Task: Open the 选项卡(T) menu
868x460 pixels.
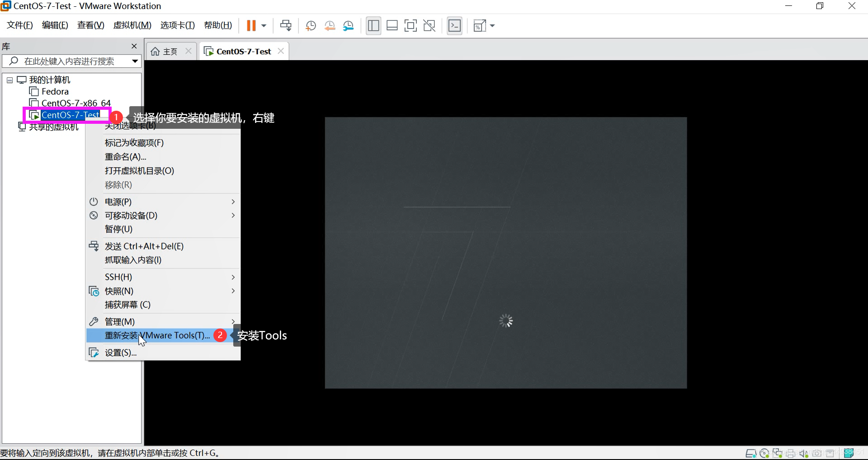Action: click(x=177, y=25)
